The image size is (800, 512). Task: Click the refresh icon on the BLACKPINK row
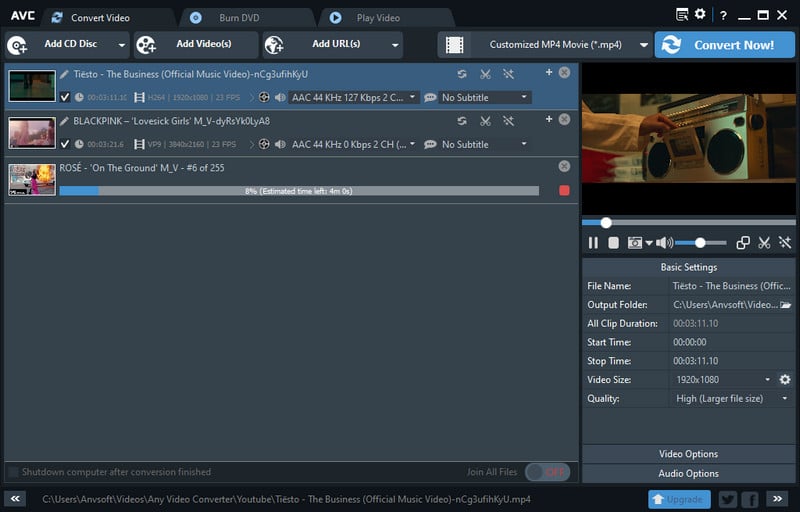point(462,121)
